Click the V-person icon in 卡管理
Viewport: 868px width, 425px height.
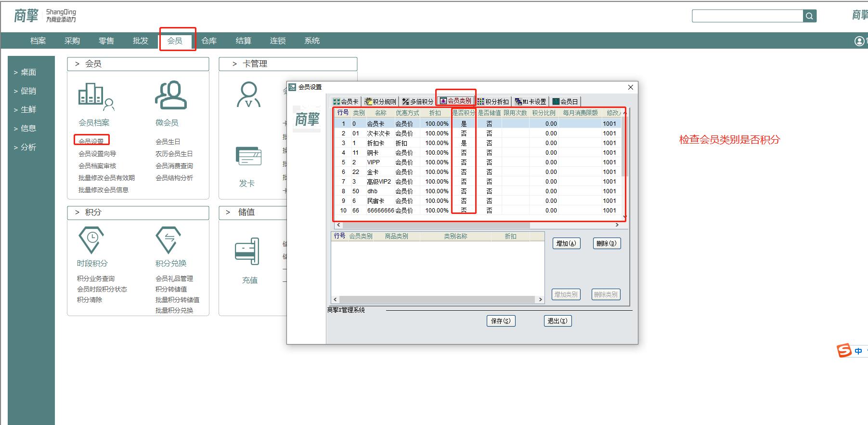[249, 94]
